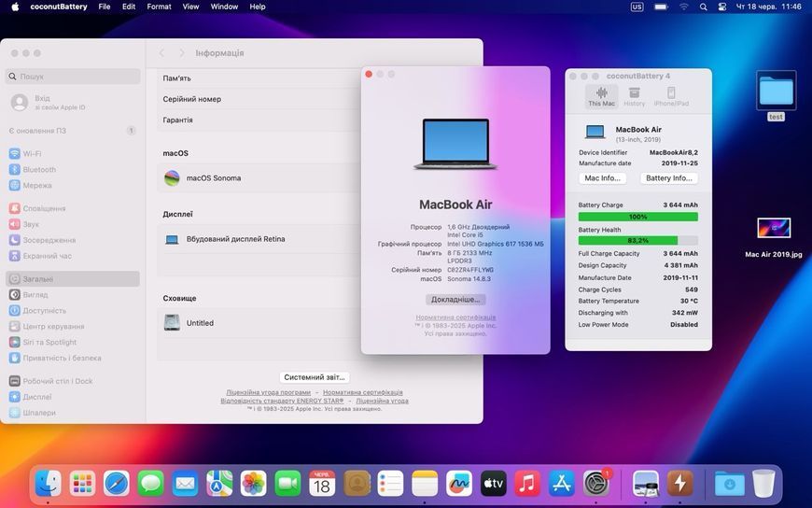Open the Format menu
The image size is (812, 508).
coord(159,7)
